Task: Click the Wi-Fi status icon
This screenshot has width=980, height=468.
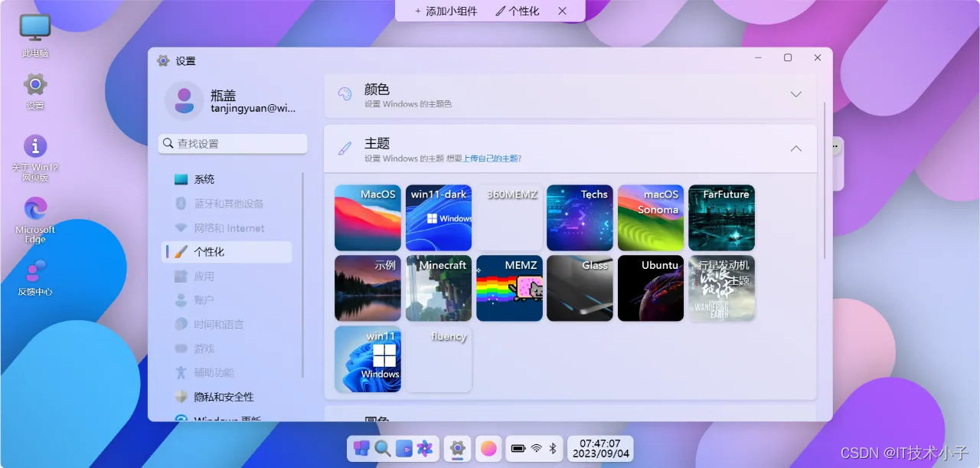Action: coord(537,449)
